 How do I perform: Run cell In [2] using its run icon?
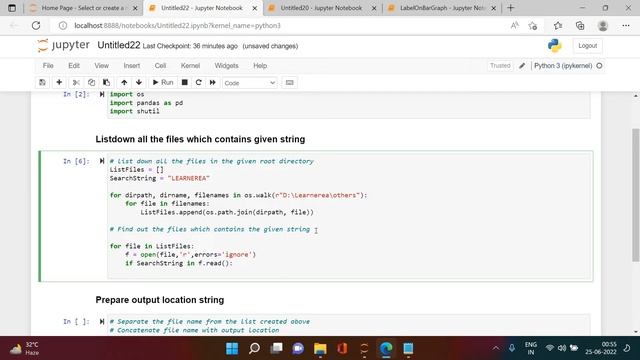tap(102, 94)
